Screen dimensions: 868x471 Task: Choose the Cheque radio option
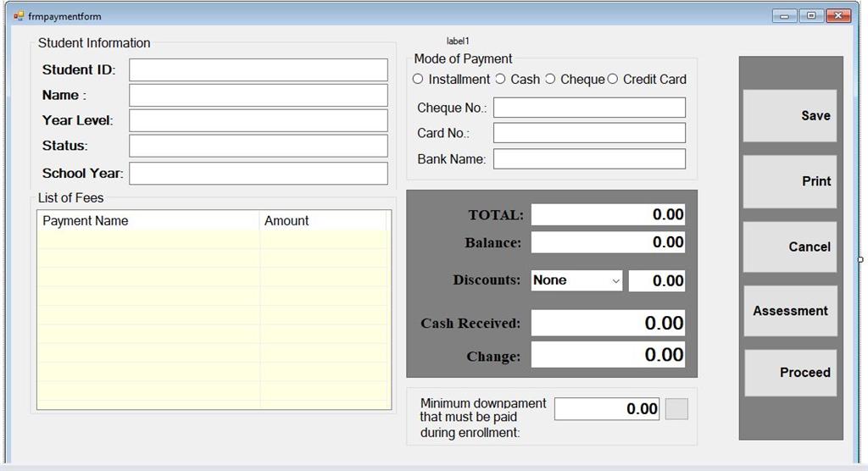[549, 79]
